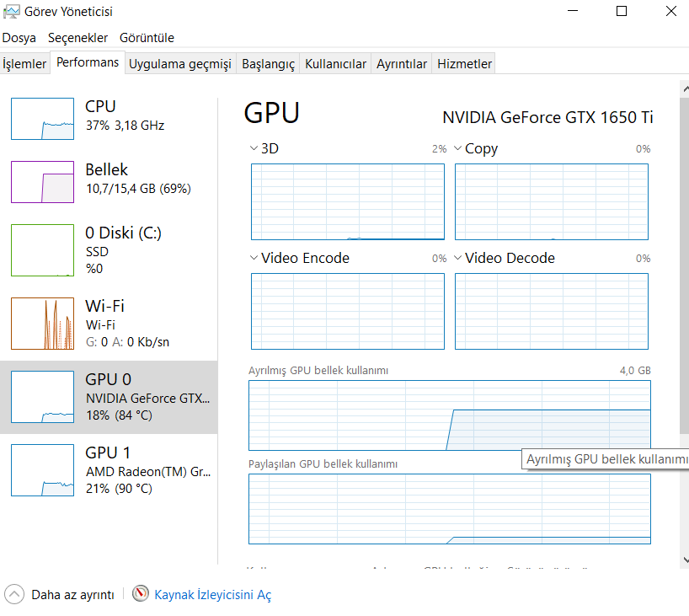Open the Copy graph dropdown chevron
Viewport: 689px width, 616px height.
pos(458,148)
